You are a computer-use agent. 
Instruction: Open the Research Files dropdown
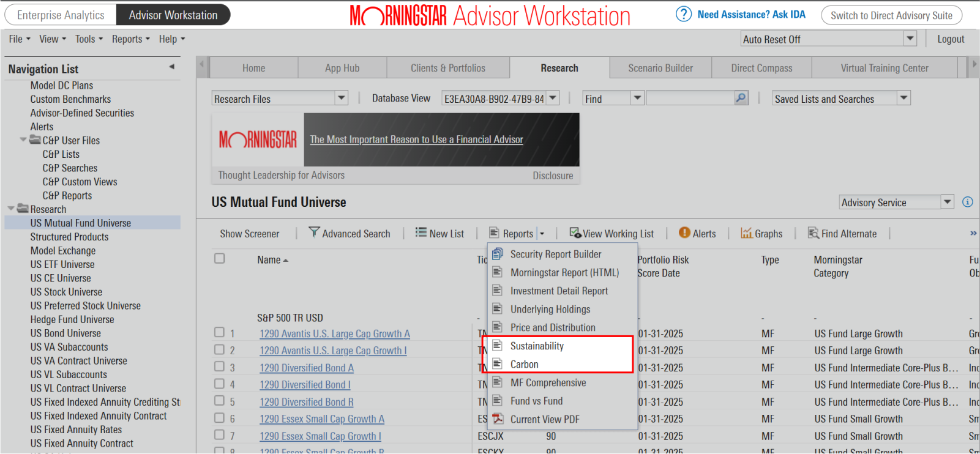[x=341, y=98]
